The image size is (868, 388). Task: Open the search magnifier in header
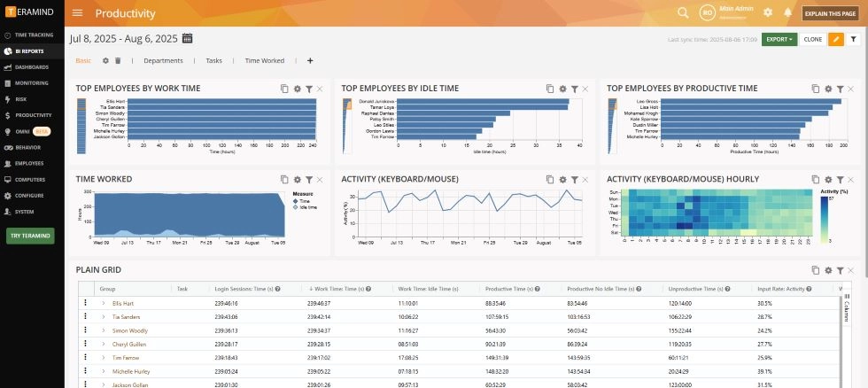click(683, 12)
